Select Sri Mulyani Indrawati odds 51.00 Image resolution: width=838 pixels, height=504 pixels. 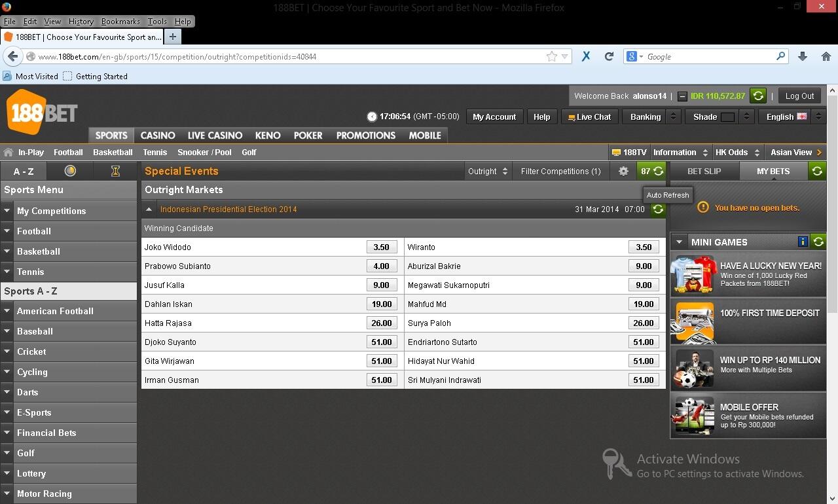[x=644, y=380]
